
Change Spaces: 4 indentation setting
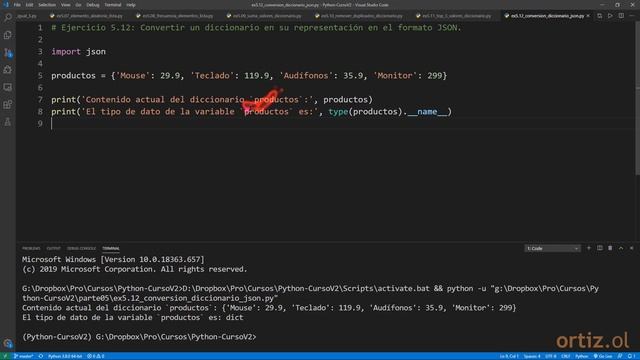(532, 356)
